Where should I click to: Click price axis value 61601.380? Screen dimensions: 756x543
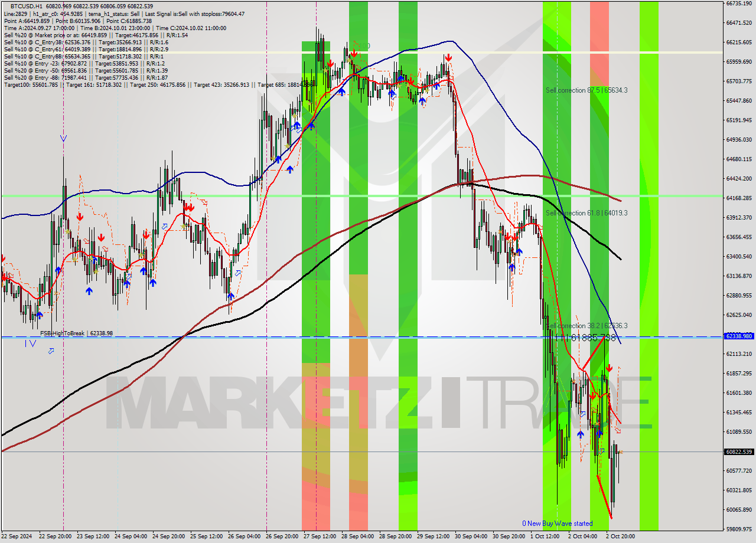[x=738, y=393]
